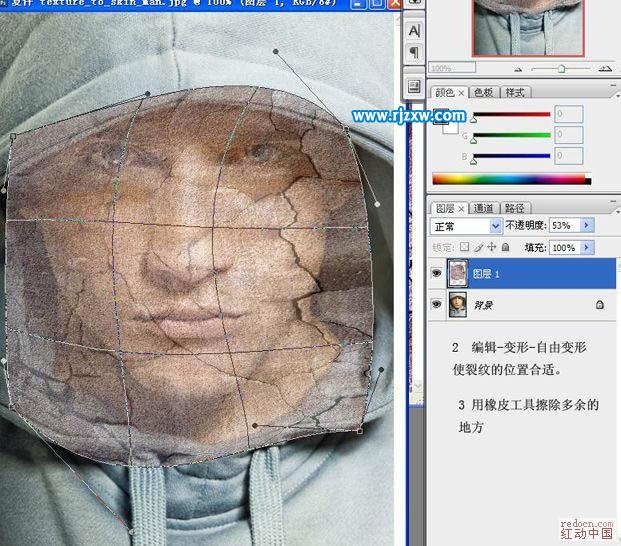Open the Color panel flyout menu arrow

pyautogui.click(x=617, y=95)
